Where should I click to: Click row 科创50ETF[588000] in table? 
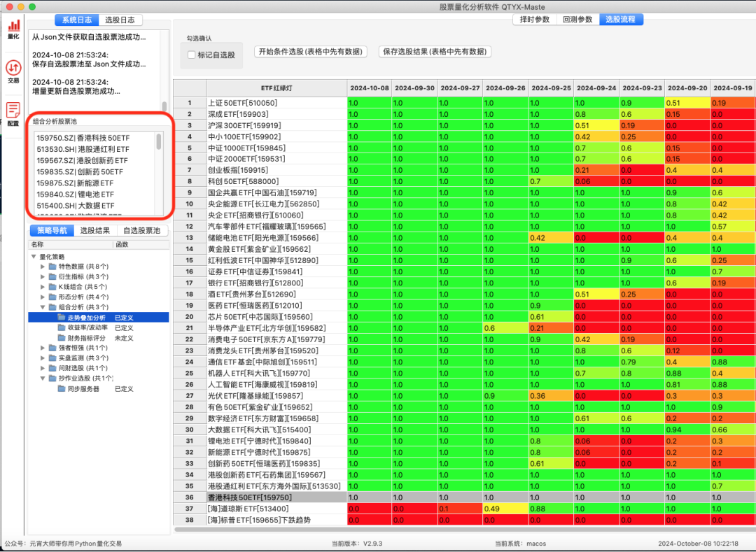pyautogui.click(x=276, y=182)
